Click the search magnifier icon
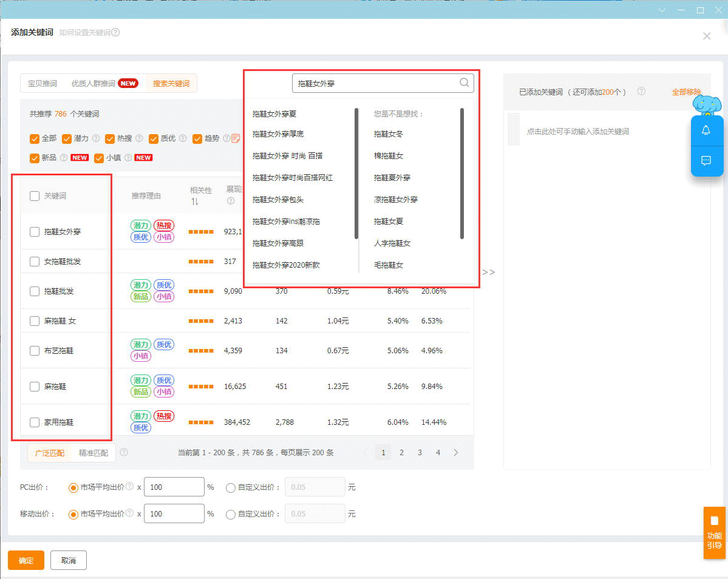 pyautogui.click(x=464, y=83)
